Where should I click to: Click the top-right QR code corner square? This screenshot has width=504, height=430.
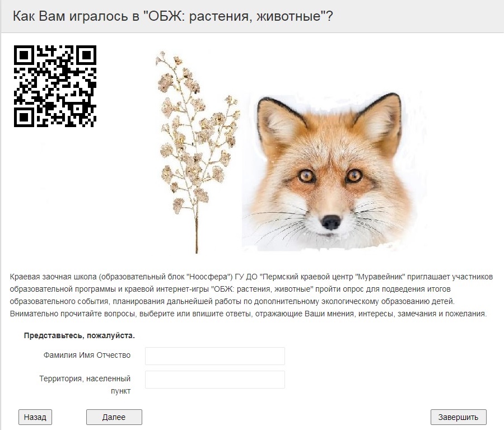(86, 55)
